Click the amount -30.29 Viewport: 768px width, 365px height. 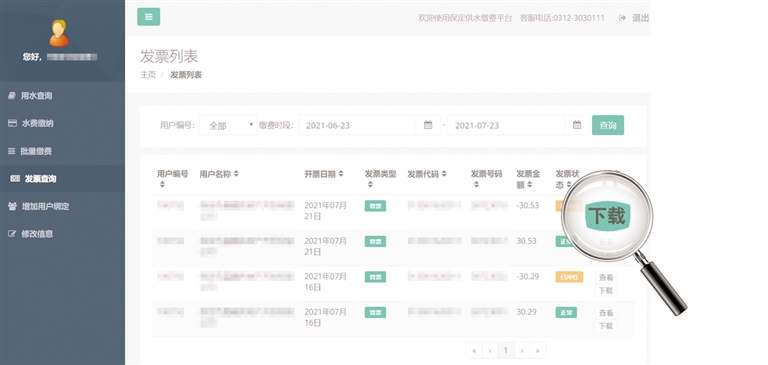528,276
